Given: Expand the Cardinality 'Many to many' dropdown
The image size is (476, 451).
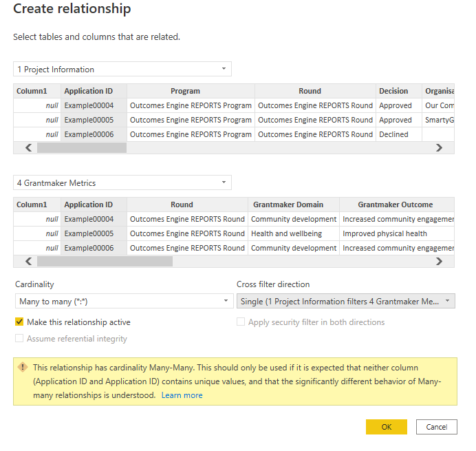Looking at the screenshot, I should point(124,301).
